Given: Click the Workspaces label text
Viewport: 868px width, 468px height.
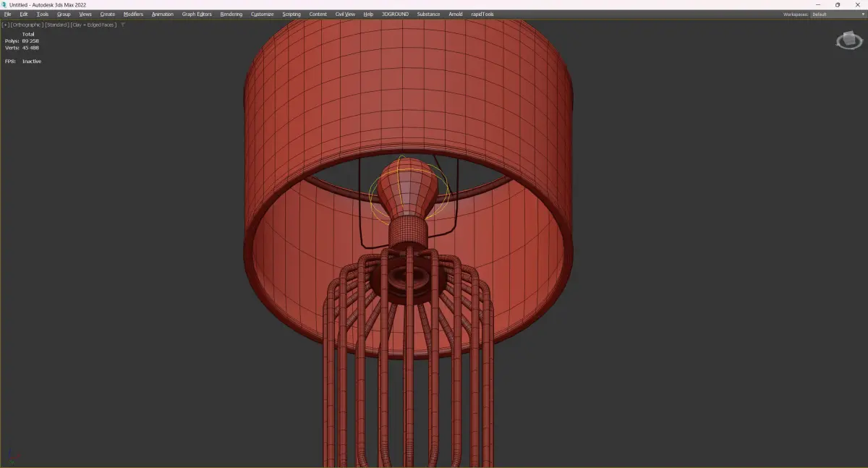Looking at the screenshot, I should 795,14.
